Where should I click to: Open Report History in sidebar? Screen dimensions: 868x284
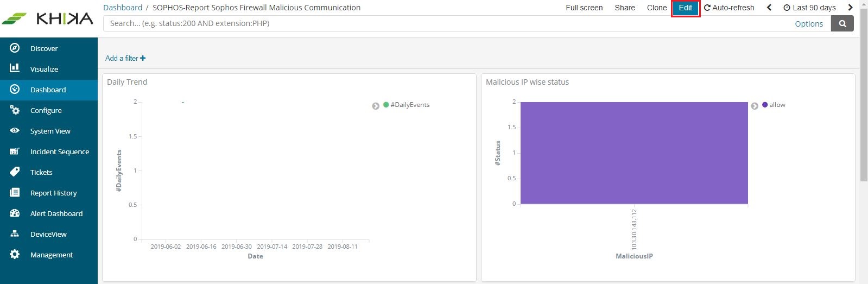tap(54, 193)
